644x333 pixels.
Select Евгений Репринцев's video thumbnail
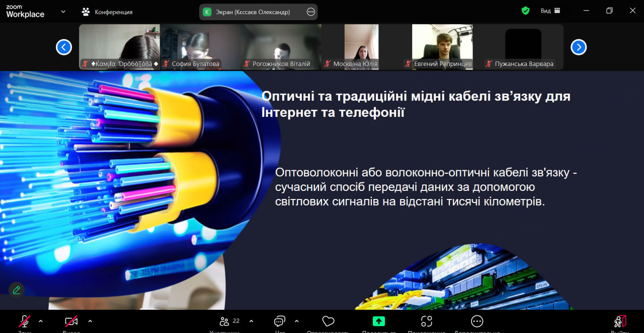[x=442, y=47]
